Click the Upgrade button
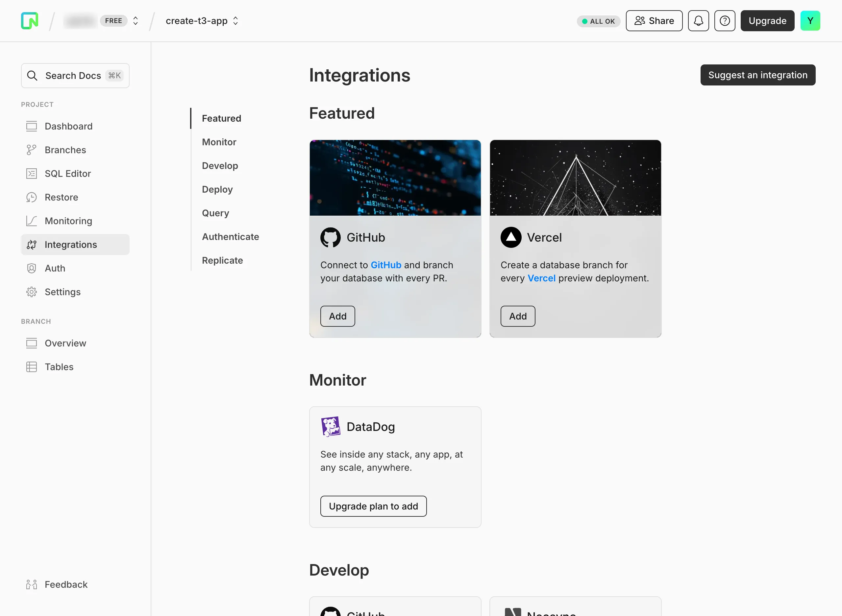 767,21
